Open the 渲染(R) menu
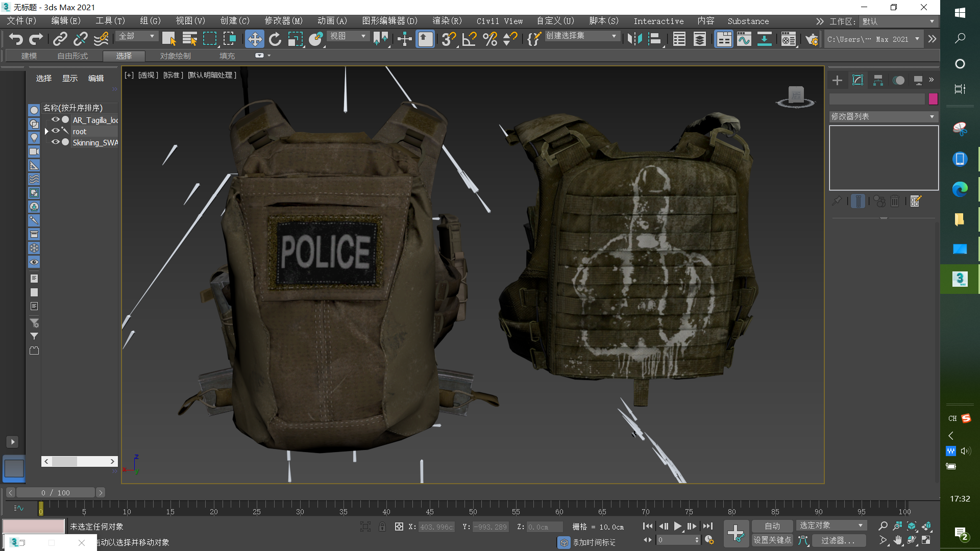980x551 pixels. 447,21
